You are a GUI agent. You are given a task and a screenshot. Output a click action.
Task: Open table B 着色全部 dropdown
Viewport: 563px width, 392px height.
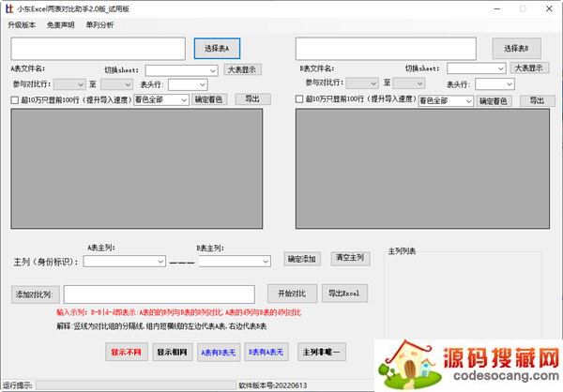446,101
